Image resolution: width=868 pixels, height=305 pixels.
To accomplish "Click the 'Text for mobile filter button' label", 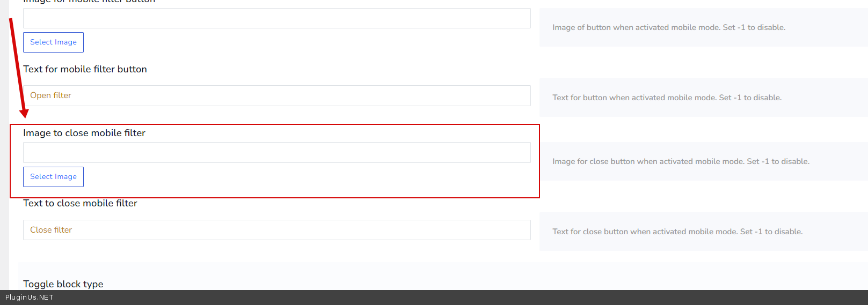I will click(85, 69).
